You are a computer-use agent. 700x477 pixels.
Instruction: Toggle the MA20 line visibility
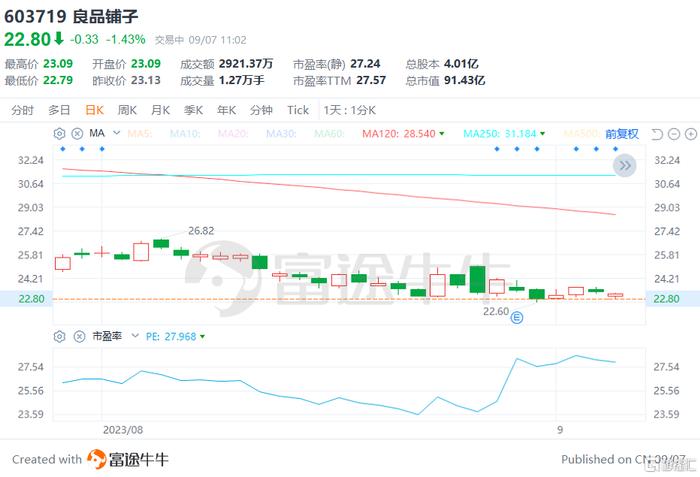pos(233,134)
